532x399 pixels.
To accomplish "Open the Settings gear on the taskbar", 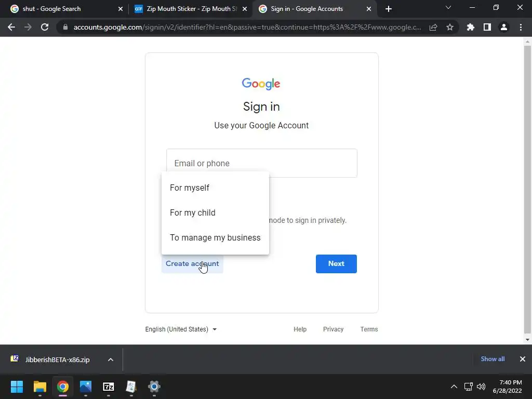I will (x=154, y=387).
